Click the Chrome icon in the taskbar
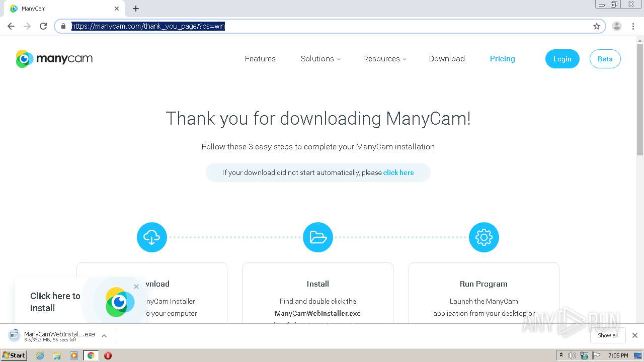Image resolution: width=644 pixels, height=362 pixels. (91, 355)
